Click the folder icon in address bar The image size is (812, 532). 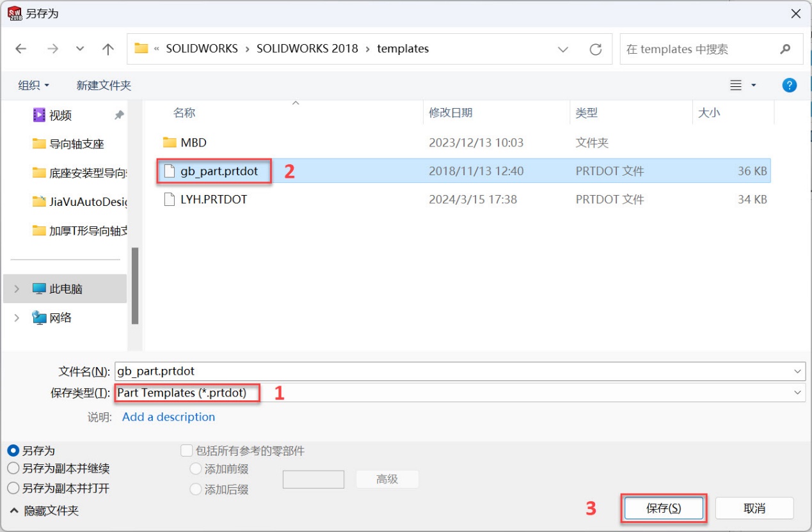click(141, 49)
